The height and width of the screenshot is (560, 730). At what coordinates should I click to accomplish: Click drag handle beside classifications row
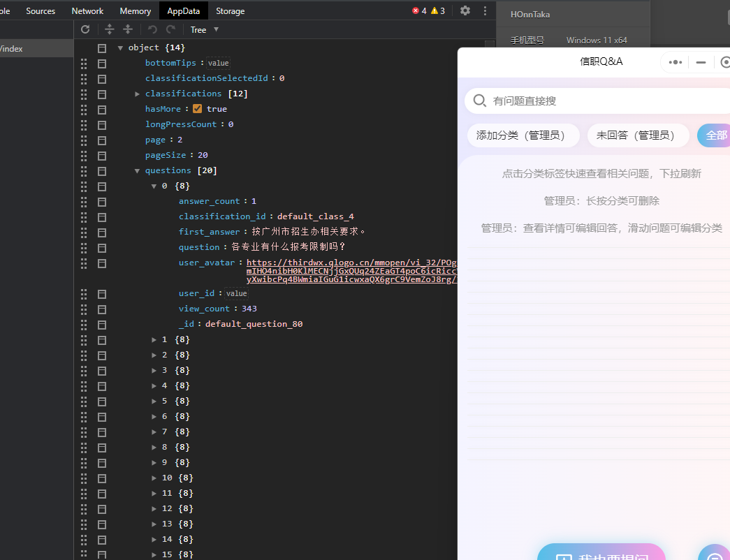(x=84, y=94)
